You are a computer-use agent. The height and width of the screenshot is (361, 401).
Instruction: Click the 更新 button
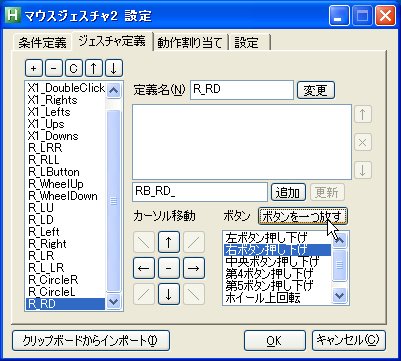327,192
